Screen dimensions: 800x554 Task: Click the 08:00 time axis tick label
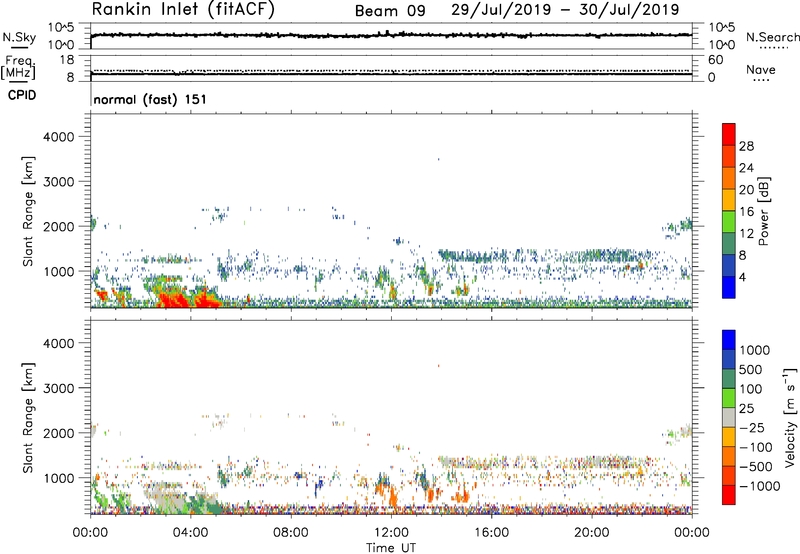pyautogui.click(x=291, y=533)
